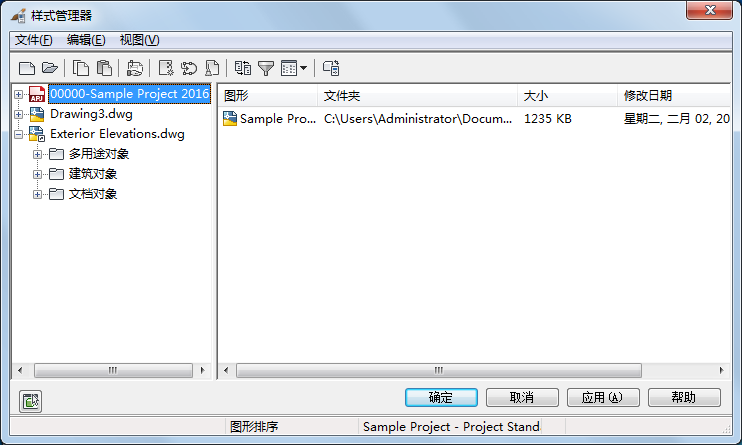Open the 视图(V) menu
Screen dimensions: 742x445
coord(140,40)
